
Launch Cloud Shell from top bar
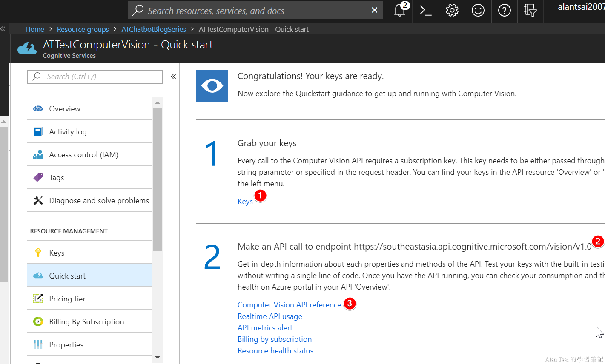pos(426,10)
